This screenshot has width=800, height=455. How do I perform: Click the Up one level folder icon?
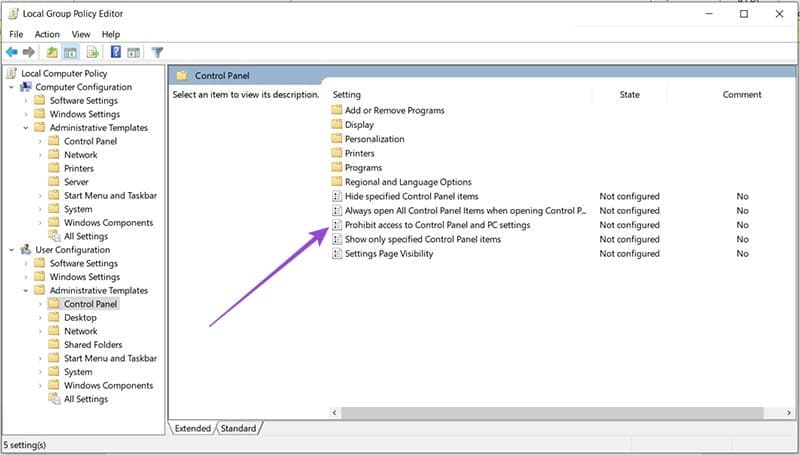coord(52,52)
